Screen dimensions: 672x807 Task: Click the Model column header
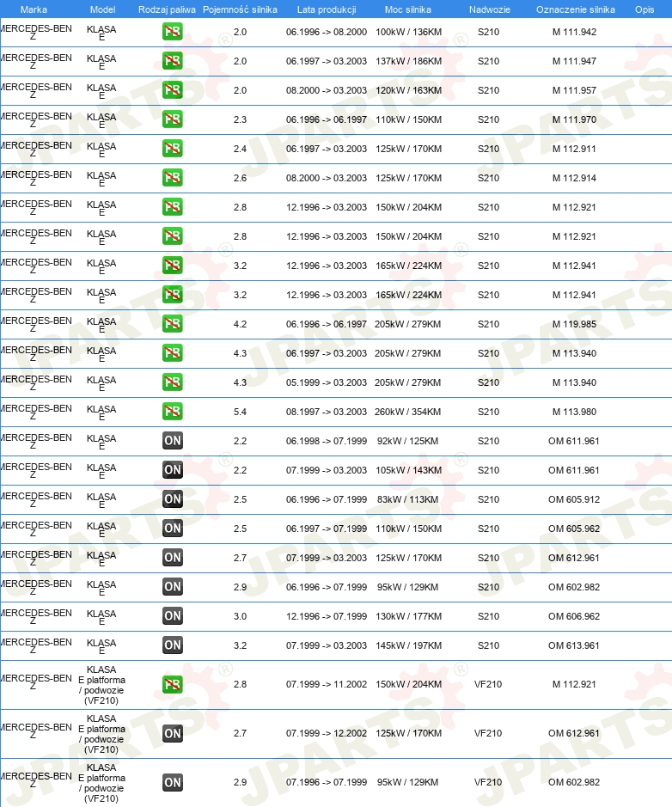(102, 9)
